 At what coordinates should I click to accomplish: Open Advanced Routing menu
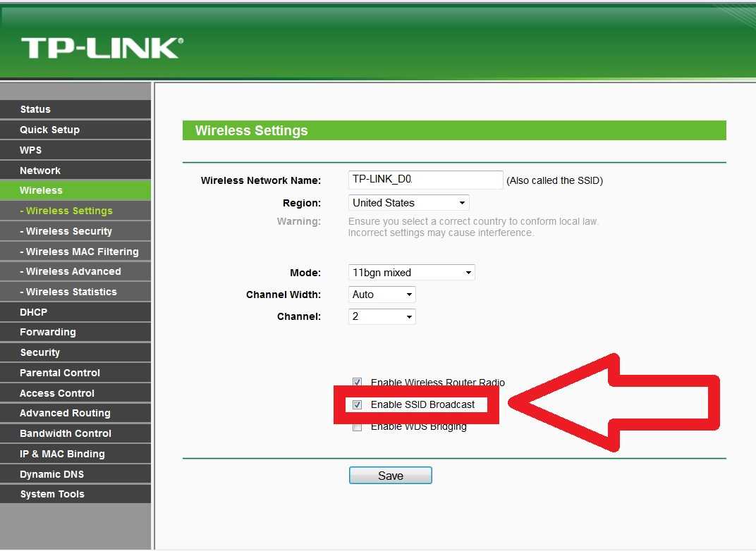[75, 413]
